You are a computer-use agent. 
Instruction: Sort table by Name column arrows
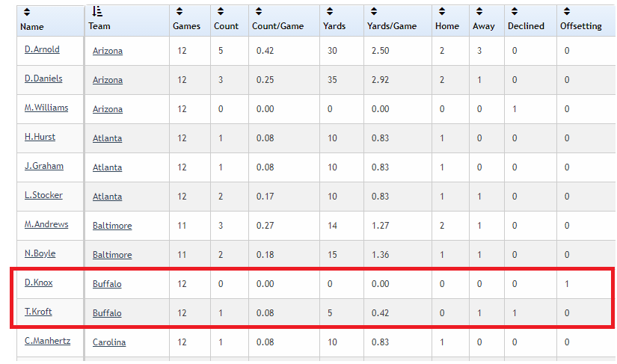27,12
